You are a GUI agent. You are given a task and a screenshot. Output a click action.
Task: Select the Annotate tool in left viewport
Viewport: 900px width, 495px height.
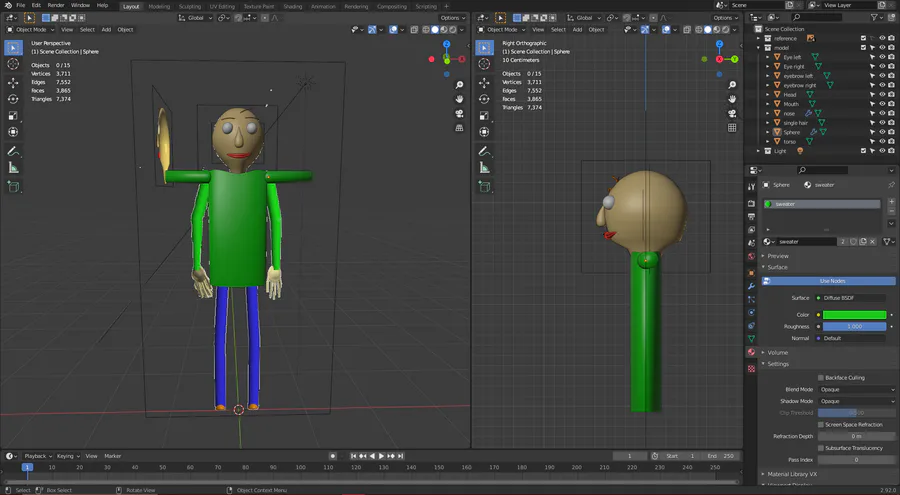[x=13, y=151]
